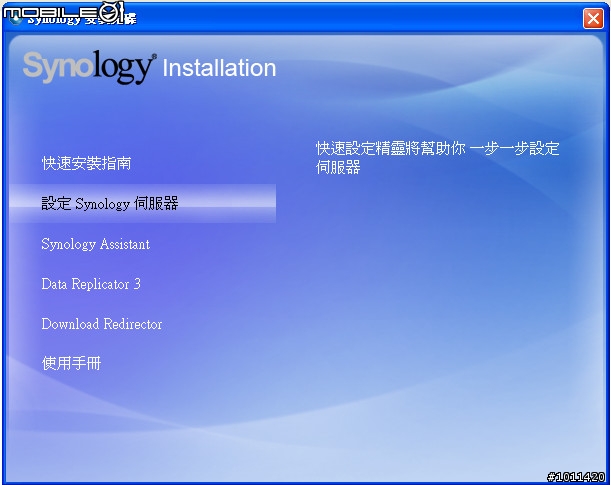Open the 使用手冊 user manual
611x485 pixels.
71,363
